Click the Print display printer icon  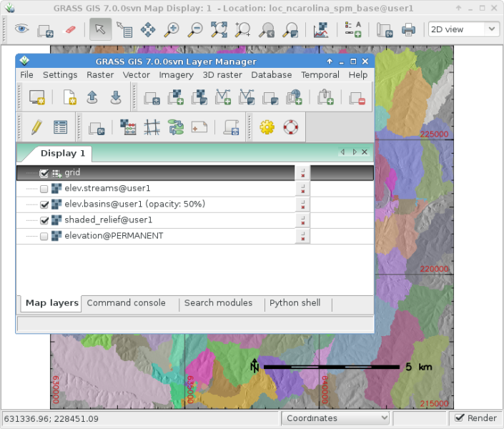point(408,30)
